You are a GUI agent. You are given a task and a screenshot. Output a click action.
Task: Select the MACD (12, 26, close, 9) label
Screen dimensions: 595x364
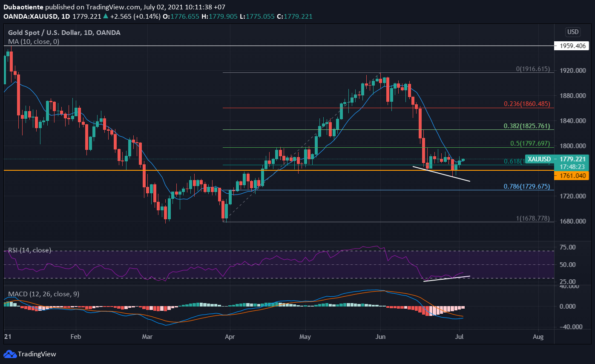click(x=44, y=294)
